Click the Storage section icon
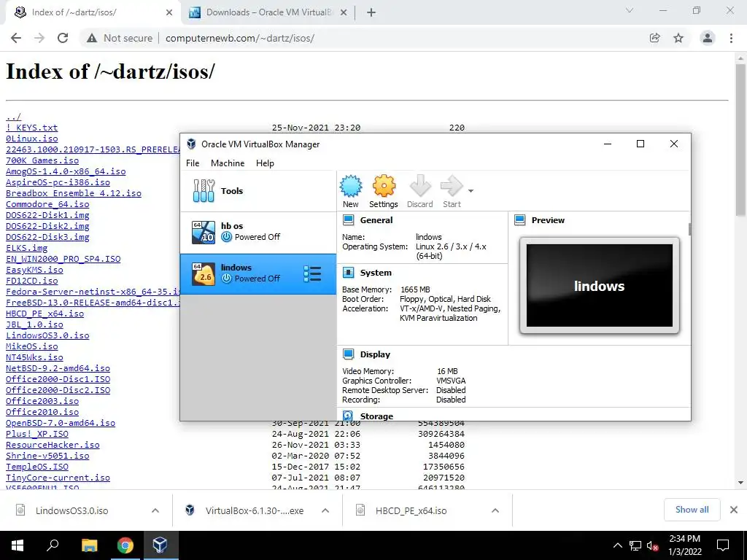747x560 pixels. (348, 416)
